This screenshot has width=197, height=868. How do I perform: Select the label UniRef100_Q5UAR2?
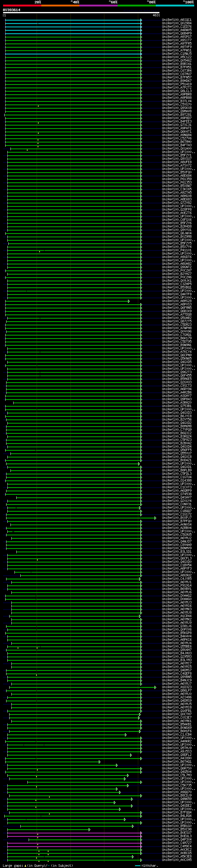pyautogui.click(x=176, y=318)
